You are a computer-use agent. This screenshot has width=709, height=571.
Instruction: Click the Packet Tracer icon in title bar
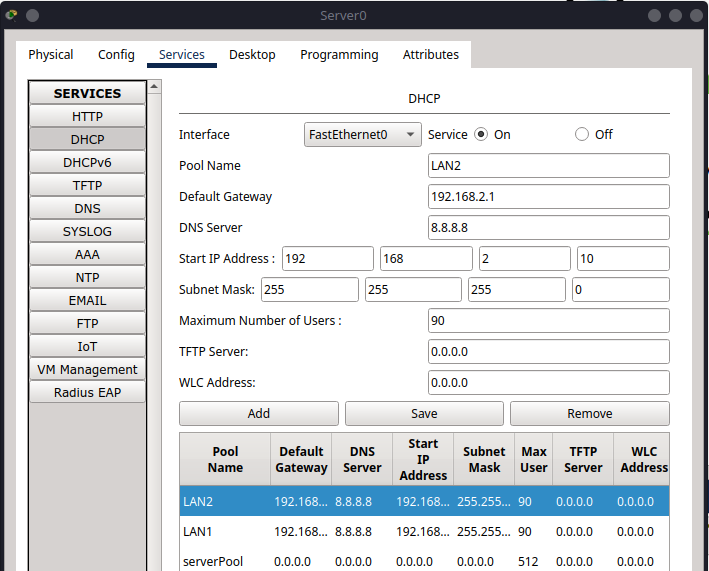[x=11, y=15]
